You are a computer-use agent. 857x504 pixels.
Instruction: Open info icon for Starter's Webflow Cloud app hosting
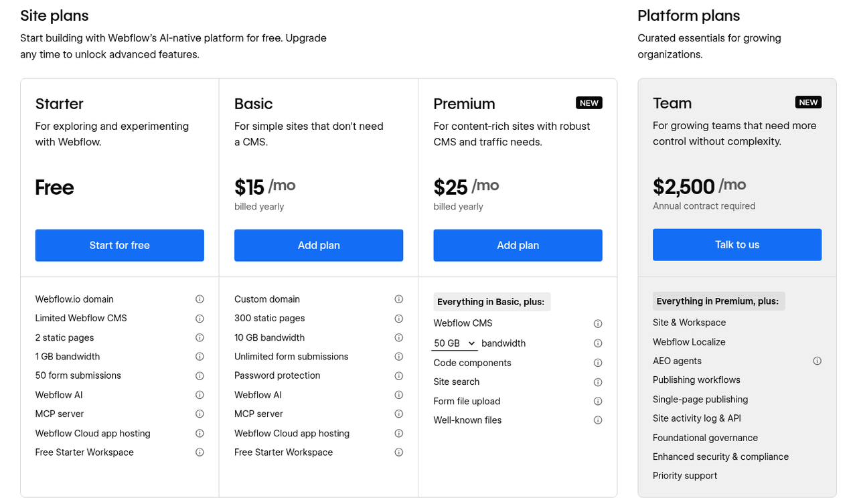point(200,434)
